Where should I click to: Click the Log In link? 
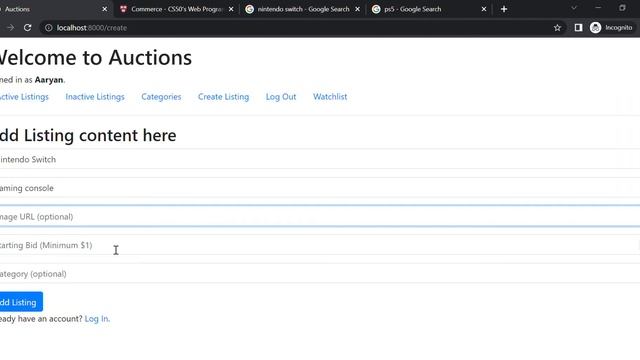tap(96, 319)
